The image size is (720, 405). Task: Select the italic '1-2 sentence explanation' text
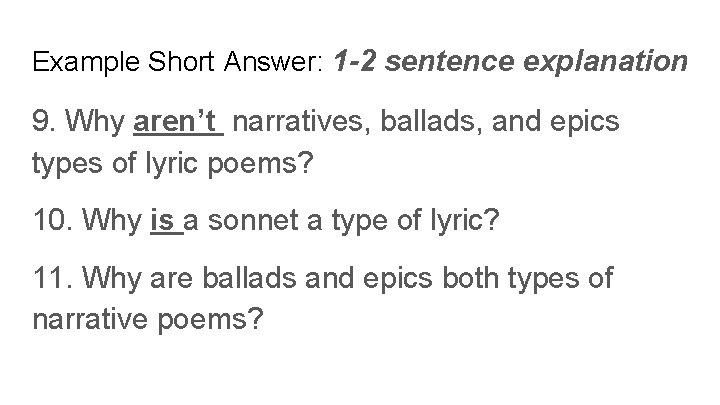coord(510,62)
